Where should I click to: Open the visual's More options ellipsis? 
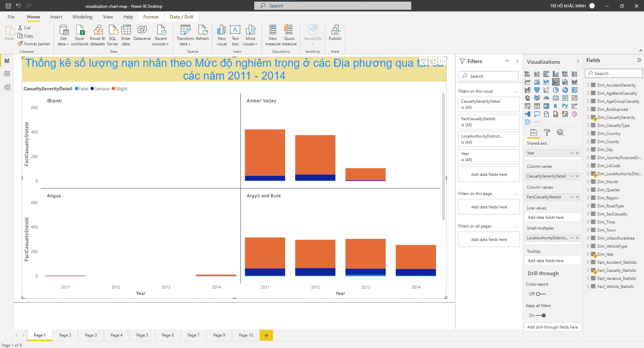coord(442,61)
